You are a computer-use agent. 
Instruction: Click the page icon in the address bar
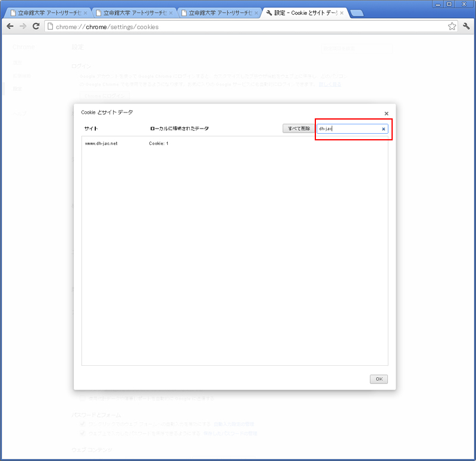point(51,26)
